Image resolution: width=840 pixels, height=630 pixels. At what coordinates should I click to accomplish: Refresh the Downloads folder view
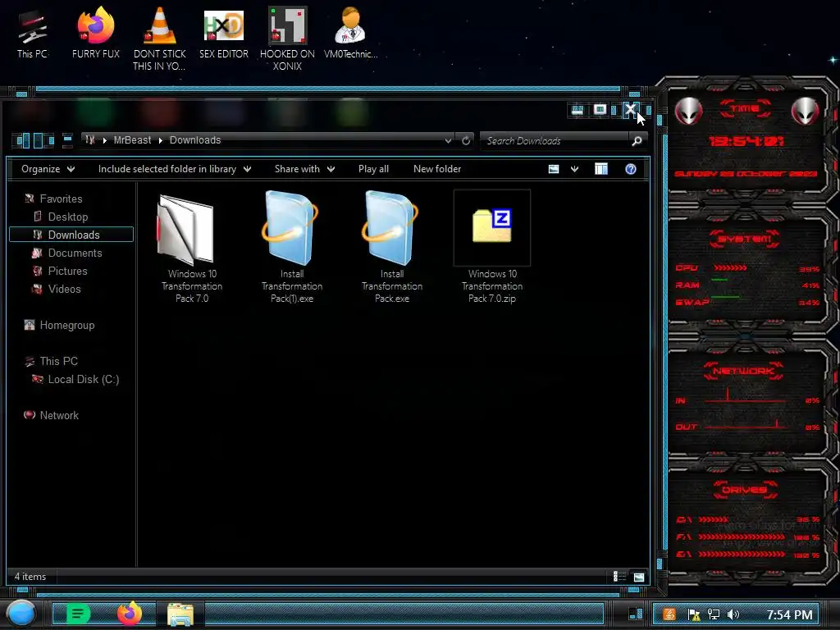point(466,140)
